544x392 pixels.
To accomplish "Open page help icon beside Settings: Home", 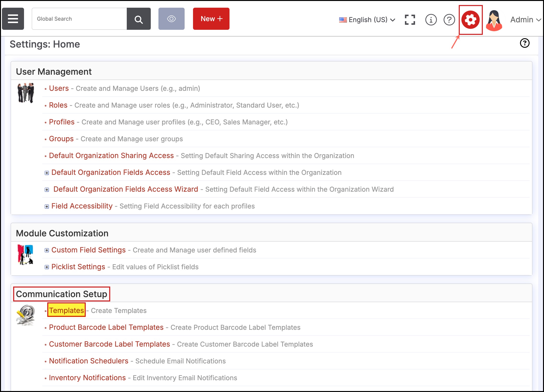I will click(x=525, y=43).
